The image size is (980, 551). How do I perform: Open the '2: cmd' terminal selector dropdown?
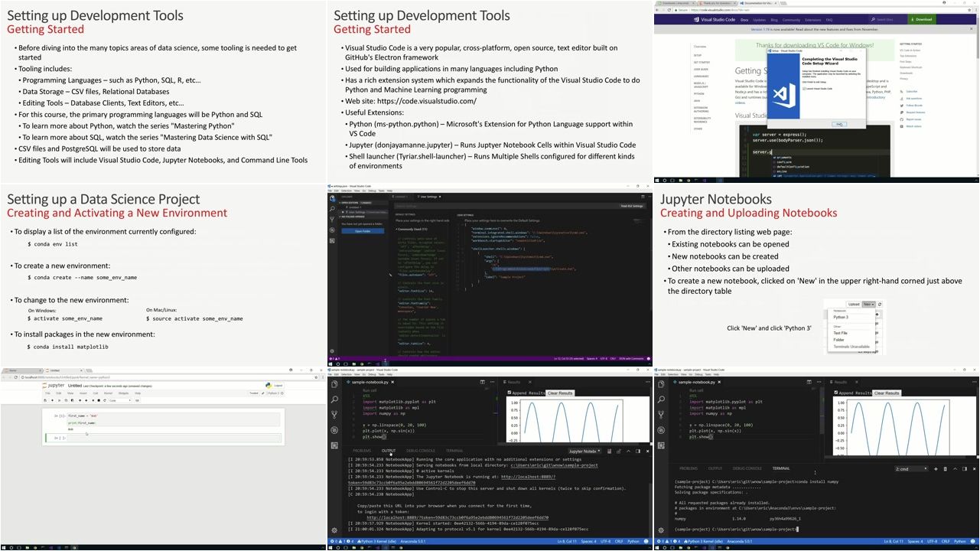point(911,468)
